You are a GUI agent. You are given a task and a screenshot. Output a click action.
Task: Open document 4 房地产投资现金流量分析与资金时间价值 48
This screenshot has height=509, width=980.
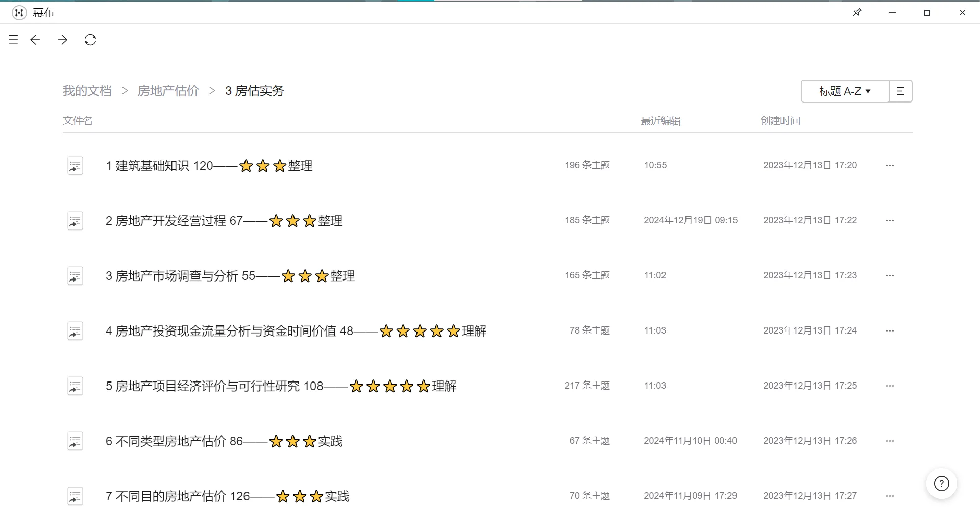coord(296,331)
